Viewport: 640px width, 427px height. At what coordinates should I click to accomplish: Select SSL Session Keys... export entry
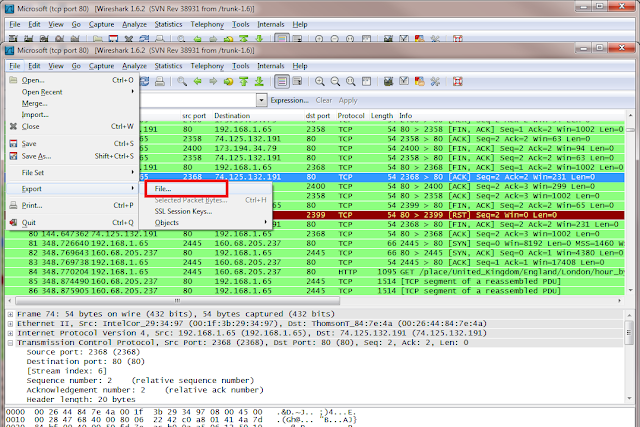[183, 211]
